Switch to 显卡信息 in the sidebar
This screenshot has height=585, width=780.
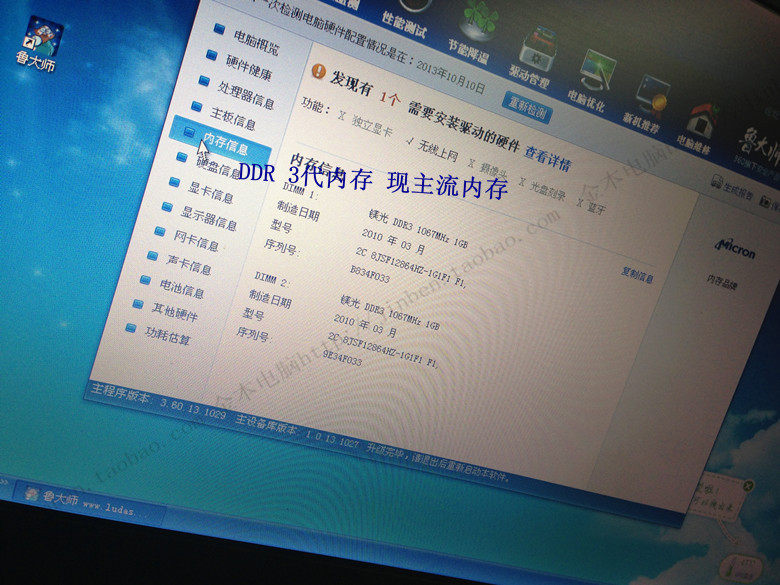(x=211, y=193)
